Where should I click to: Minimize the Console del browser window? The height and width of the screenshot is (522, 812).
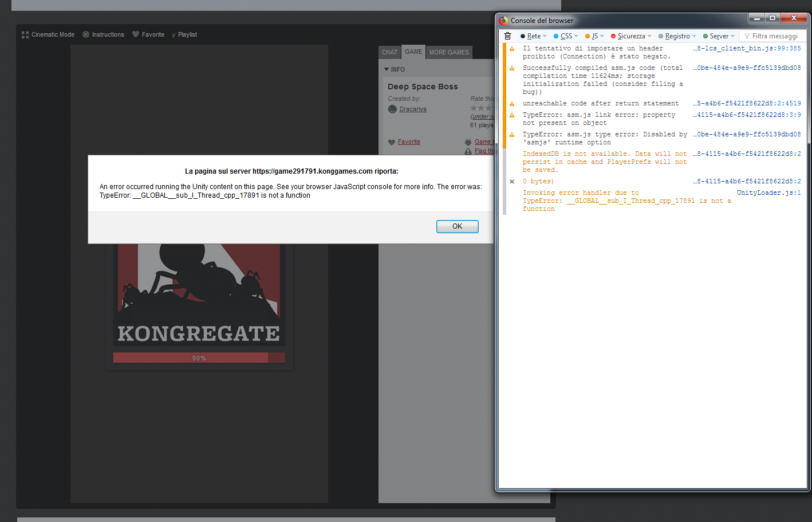click(757, 18)
